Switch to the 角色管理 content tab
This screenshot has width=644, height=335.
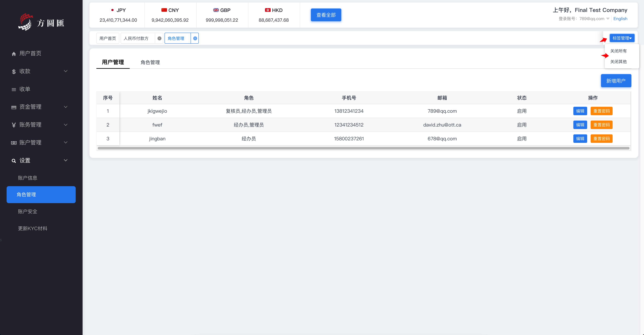(150, 62)
